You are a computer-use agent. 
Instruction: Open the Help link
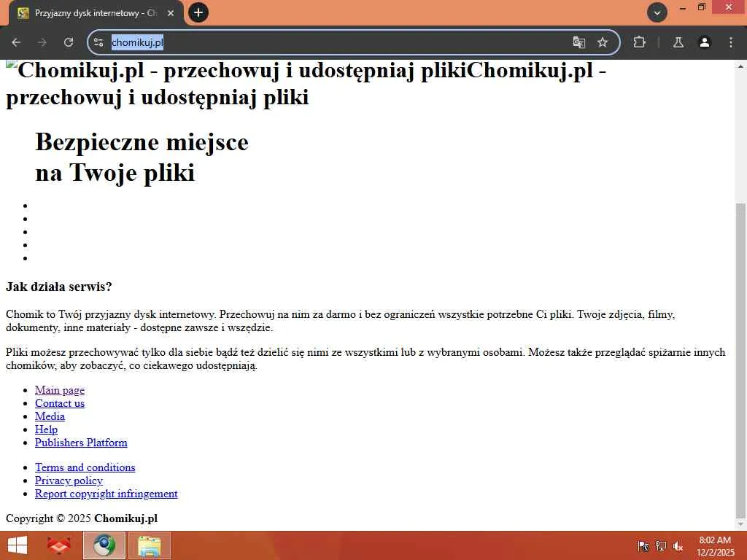(x=46, y=429)
